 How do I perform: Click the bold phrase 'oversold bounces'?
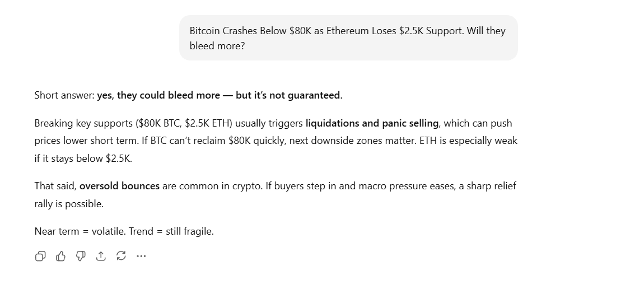coord(119,186)
